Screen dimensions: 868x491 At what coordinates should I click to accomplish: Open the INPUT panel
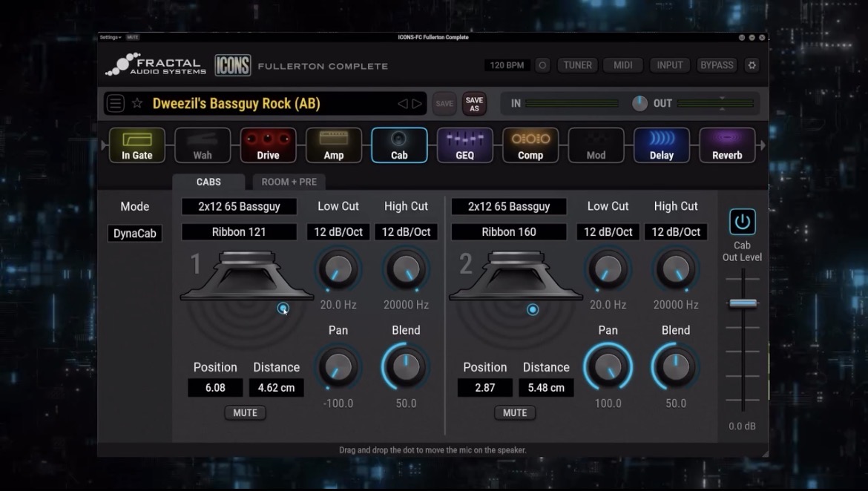point(670,65)
